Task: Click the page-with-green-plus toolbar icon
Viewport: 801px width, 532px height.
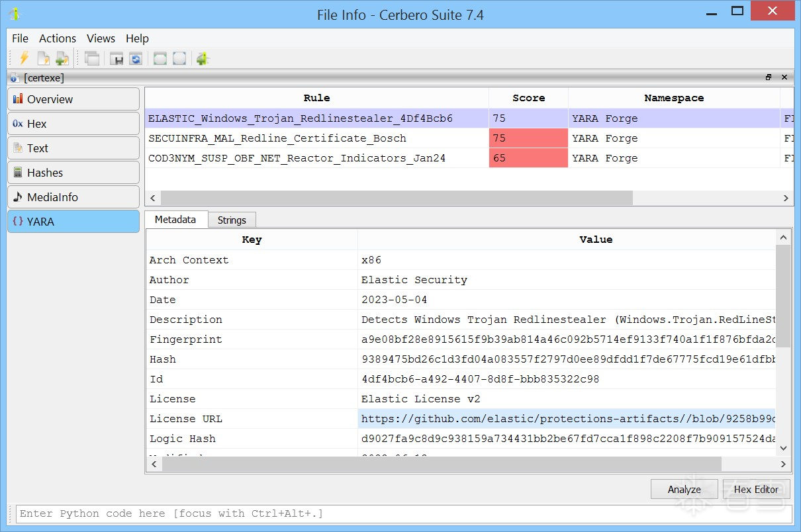Action: coord(62,58)
